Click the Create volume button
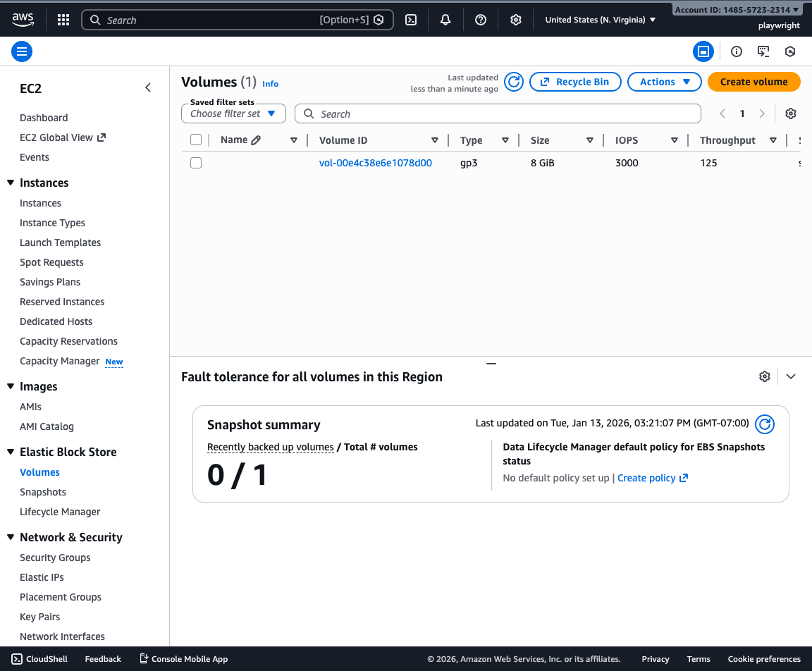This screenshot has height=671, width=812. point(753,82)
